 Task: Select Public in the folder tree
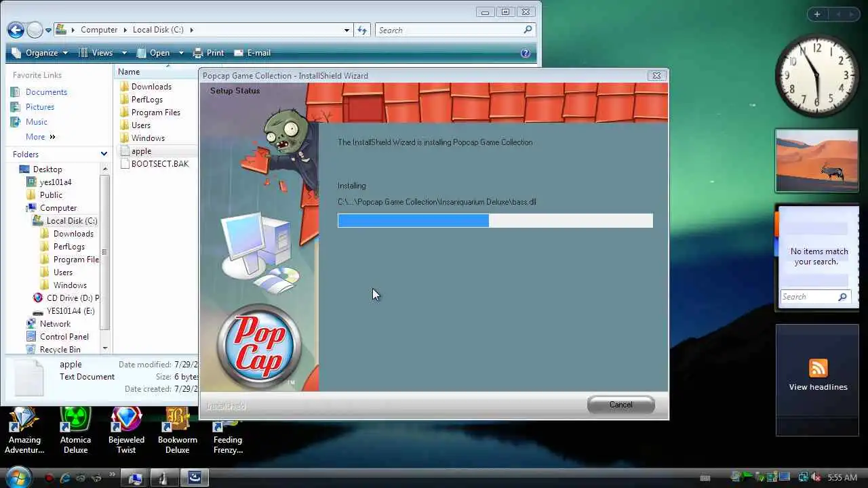point(45,195)
